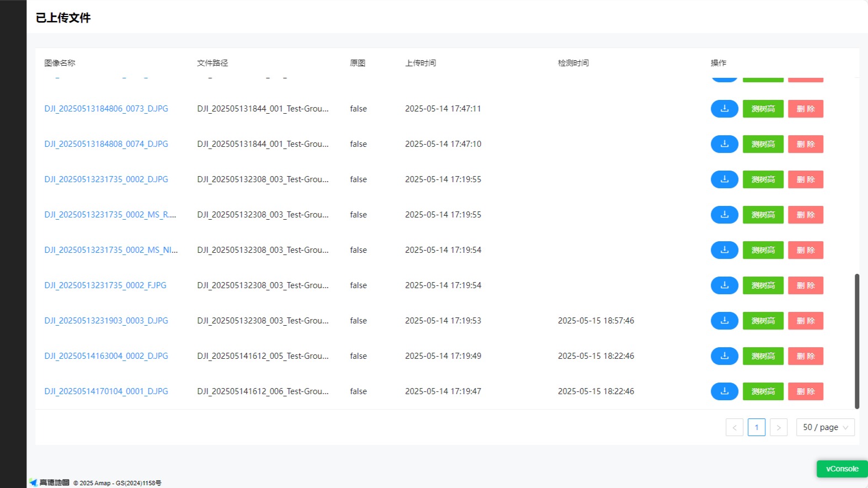Open image link DJI_20250513184808_0074_D.JPG

coord(106,144)
